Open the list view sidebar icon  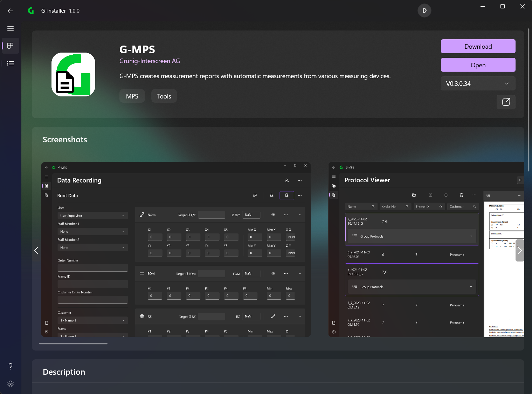pos(11,63)
